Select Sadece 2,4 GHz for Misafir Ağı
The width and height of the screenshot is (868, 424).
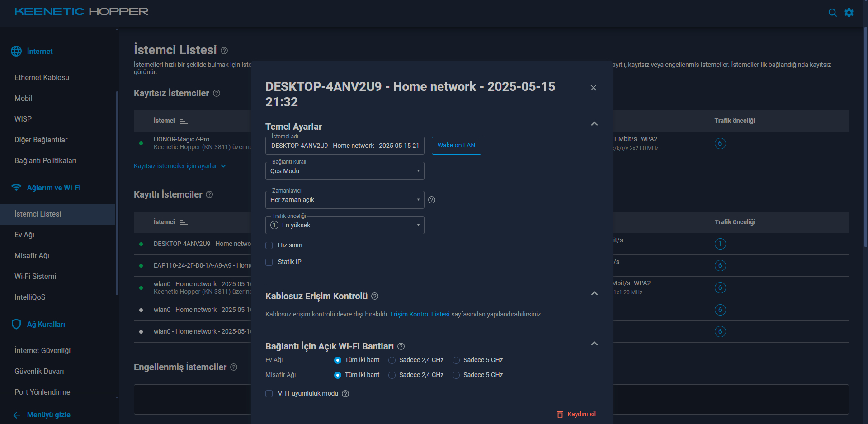click(392, 375)
